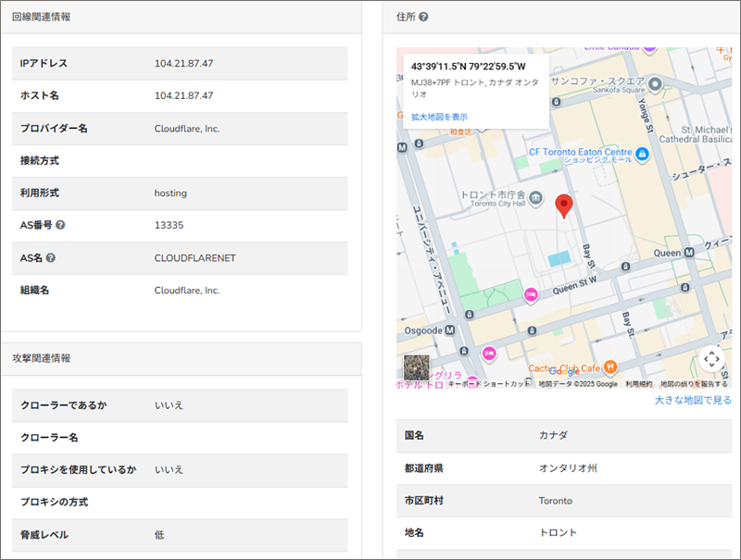The height and width of the screenshot is (560, 741).
Task: Open 大きな地図で見る link below map
Action: pos(693,400)
